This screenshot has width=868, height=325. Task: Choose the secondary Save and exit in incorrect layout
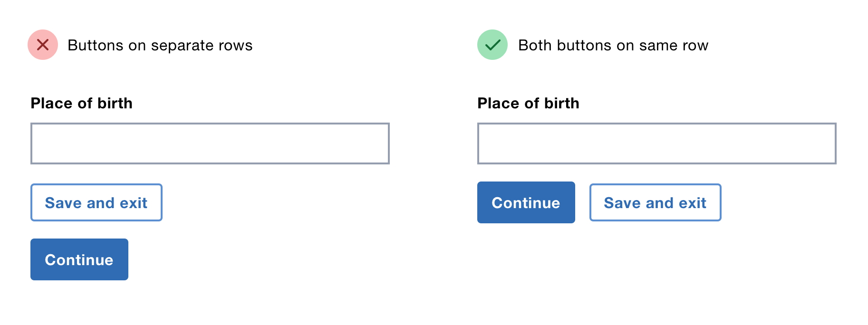point(96,202)
